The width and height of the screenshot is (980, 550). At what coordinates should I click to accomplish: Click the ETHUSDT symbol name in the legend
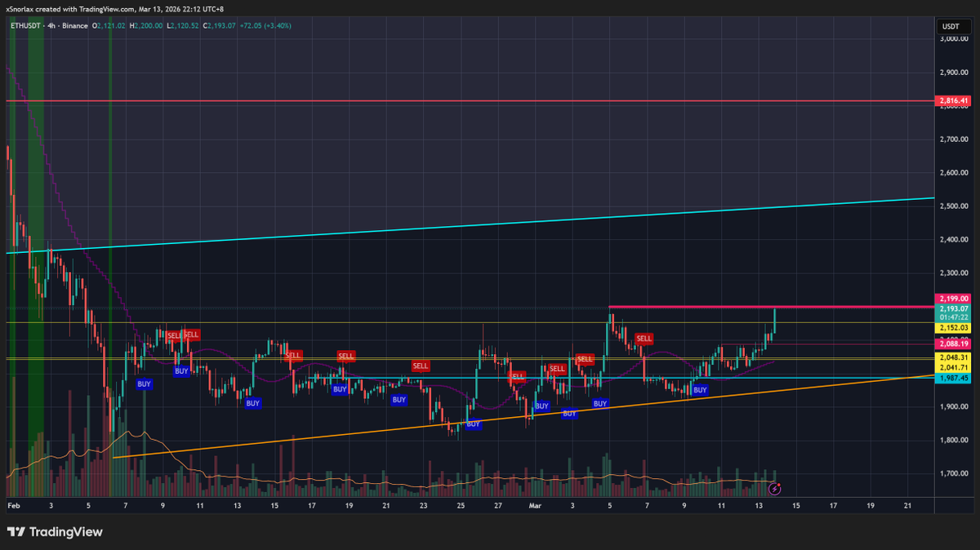click(27, 26)
